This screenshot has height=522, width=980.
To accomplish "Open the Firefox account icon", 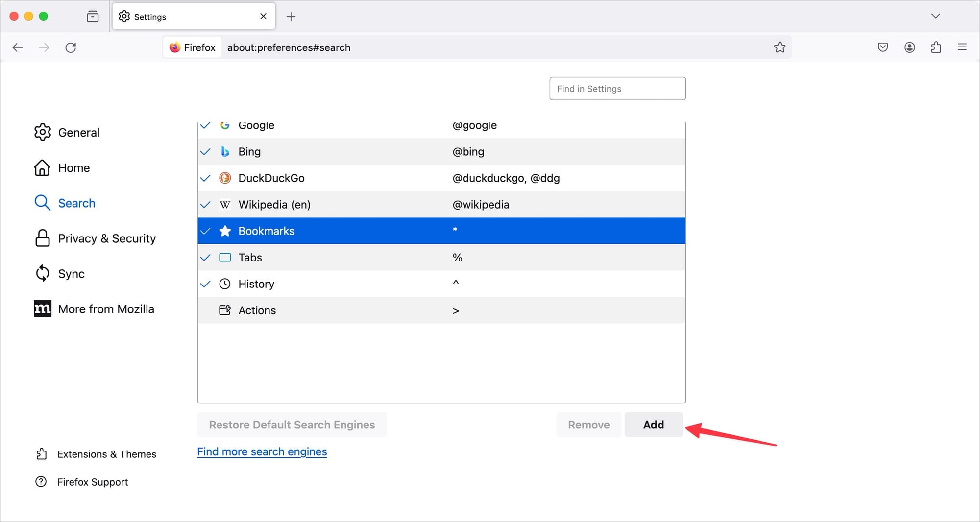I will pyautogui.click(x=909, y=47).
